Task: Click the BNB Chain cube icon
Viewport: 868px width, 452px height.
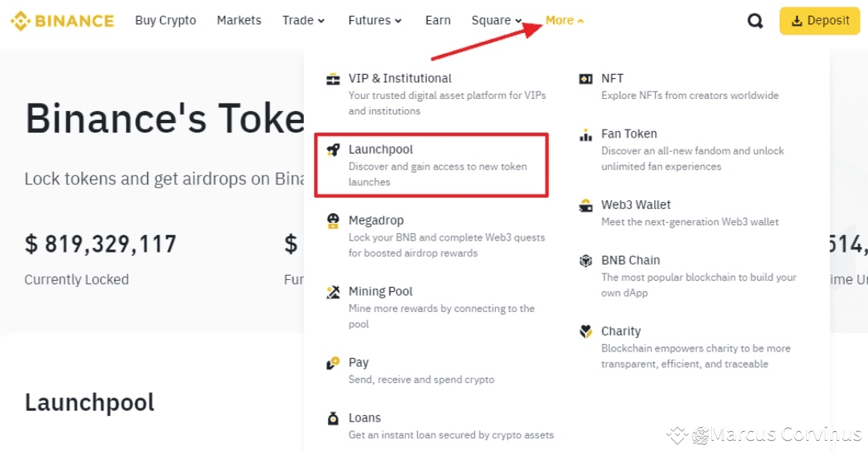Action: point(586,261)
